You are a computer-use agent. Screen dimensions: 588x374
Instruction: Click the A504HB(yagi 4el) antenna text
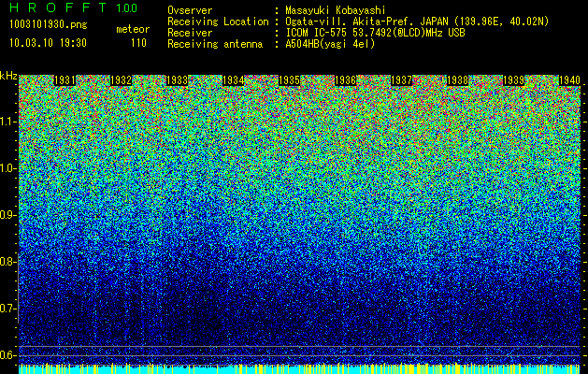pos(330,44)
